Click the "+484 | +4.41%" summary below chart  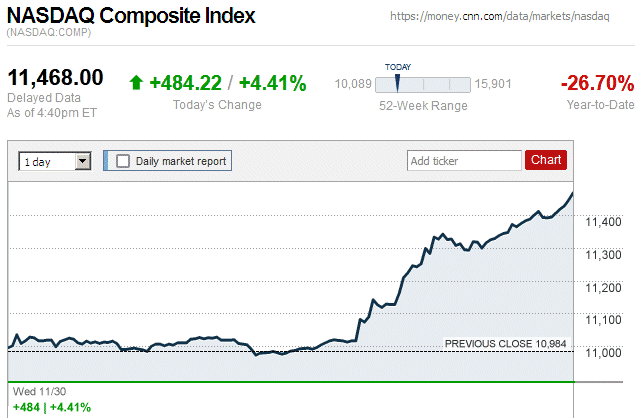[x=51, y=407]
